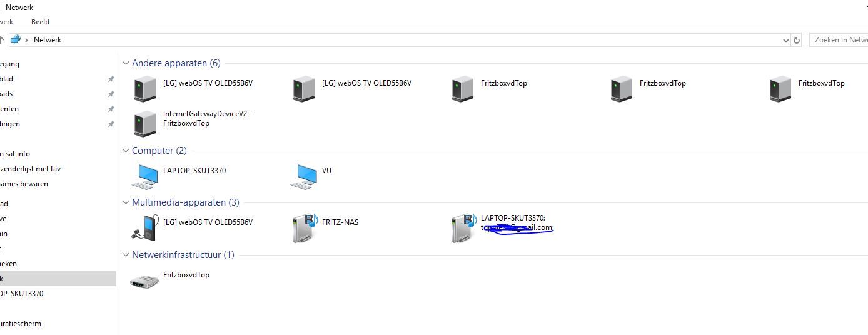Click the FritzboxvdTop router icon under Netwerkinfrastructuur
Screen dimensions: 868x335
tap(144, 281)
